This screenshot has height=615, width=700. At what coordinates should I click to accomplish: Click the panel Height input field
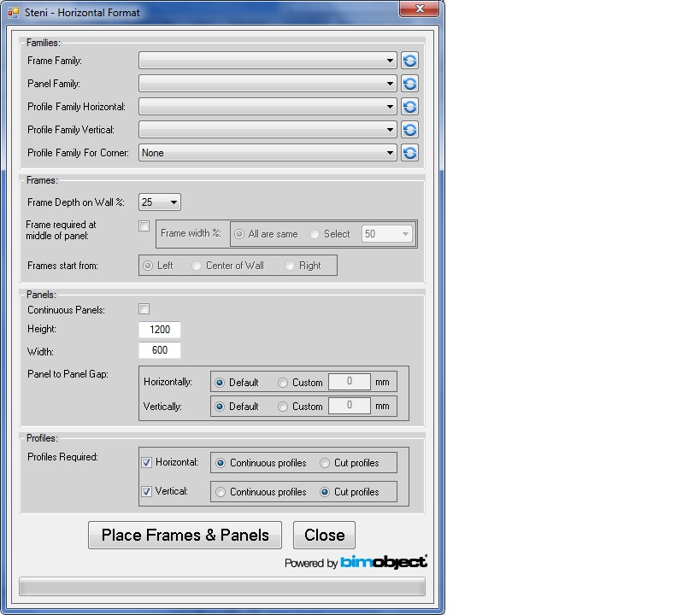tap(159, 329)
